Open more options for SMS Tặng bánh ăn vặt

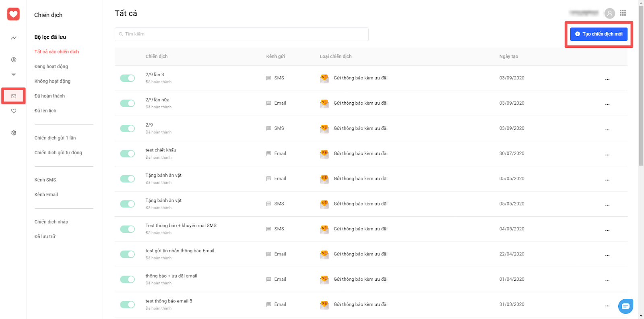tap(607, 205)
